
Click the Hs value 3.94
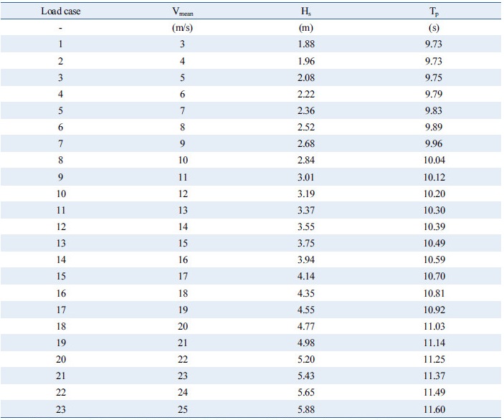point(307,259)
